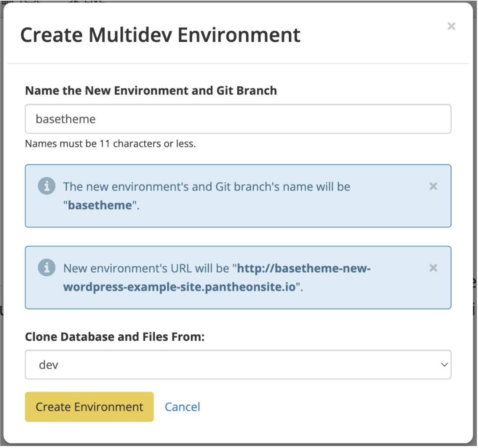Open the Clone Database and Files From dropdown
478x448 pixels.
pos(238,365)
